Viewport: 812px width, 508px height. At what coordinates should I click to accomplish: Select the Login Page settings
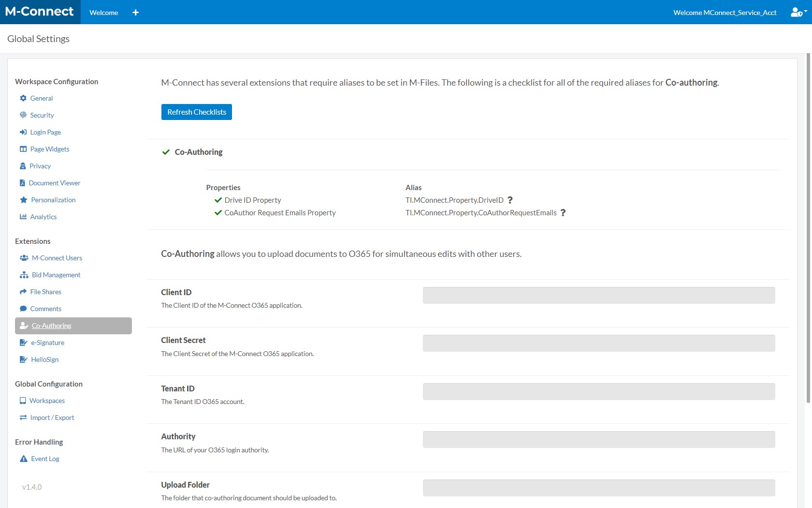pyautogui.click(x=45, y=132)
